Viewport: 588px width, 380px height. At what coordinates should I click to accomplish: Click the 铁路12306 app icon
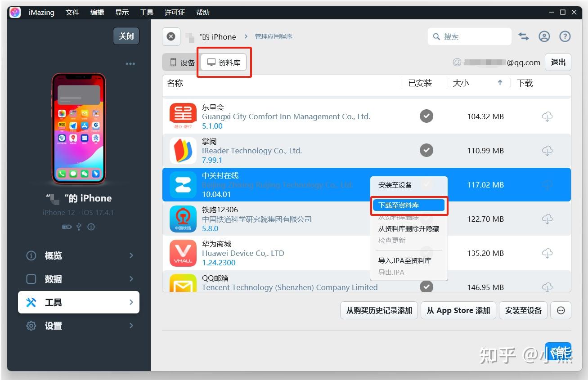click(183, 219)
